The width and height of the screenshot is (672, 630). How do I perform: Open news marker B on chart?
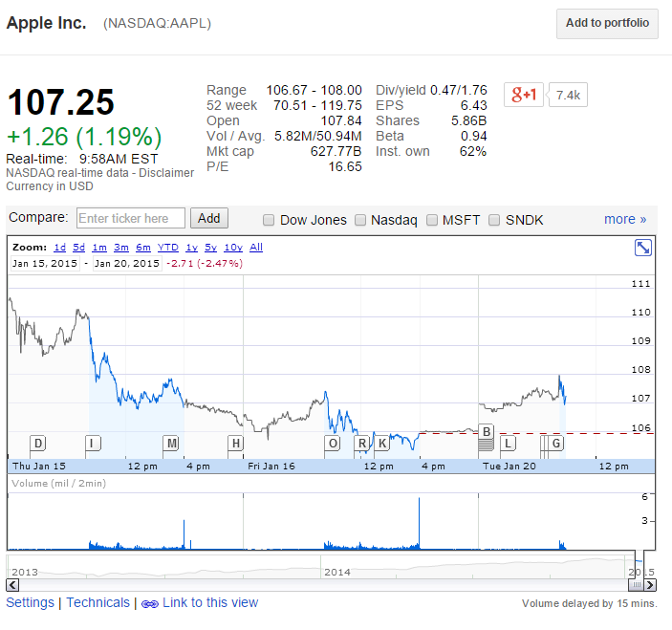(x=486, y=431)
